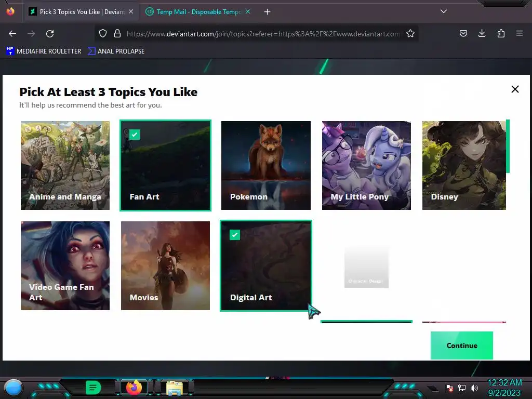Open the tray flag icon with red X
Image resolution: width=532 pixels, height=399 pixels.
[x=449, y=388]
